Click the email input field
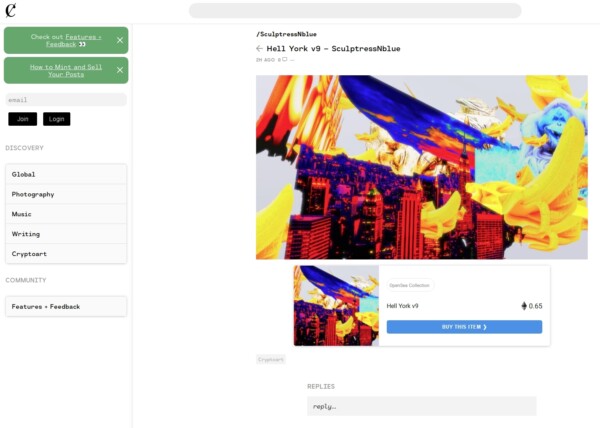 (66, 100)
